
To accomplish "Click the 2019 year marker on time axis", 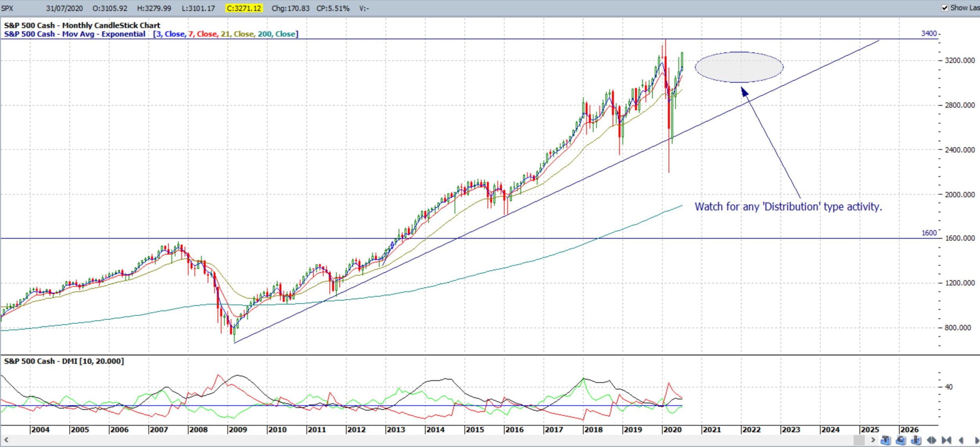I will 633,430.
